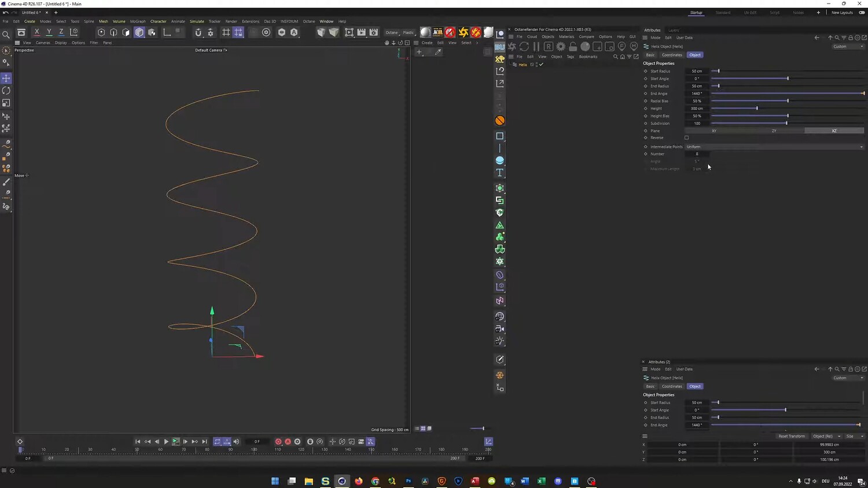This screenshot has width=868, height=488.
Task: Click the globe environment icon in palette
Action: [x=500, y=316]
